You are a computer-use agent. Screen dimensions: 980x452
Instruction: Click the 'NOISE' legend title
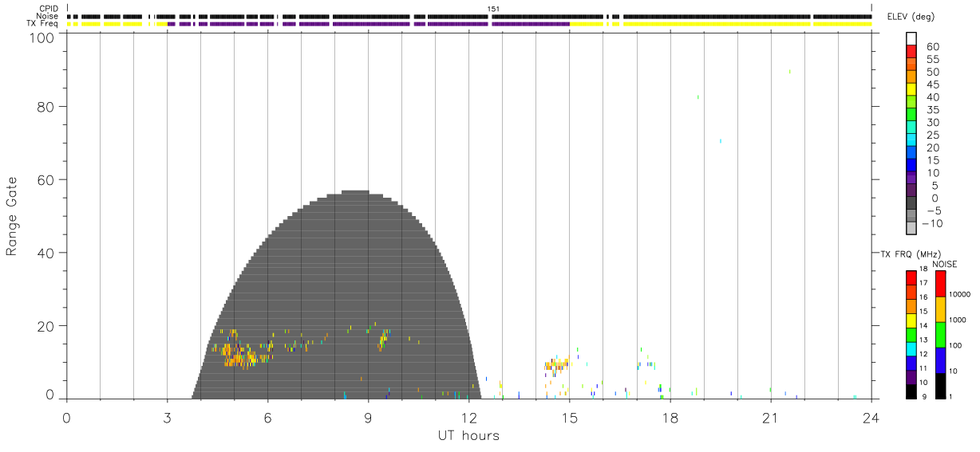[x=945, y=264]
